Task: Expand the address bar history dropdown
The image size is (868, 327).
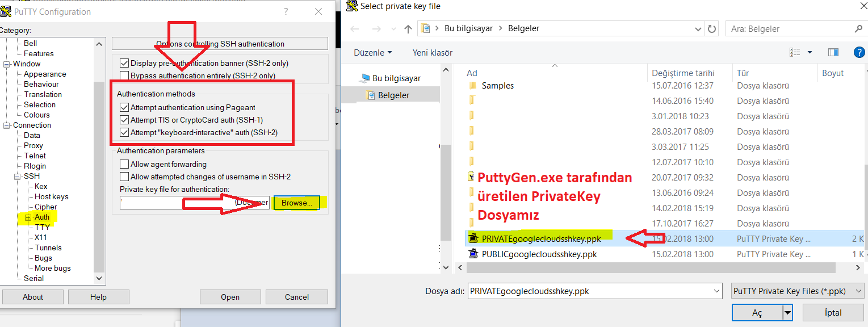Action: tap(698, 28)
